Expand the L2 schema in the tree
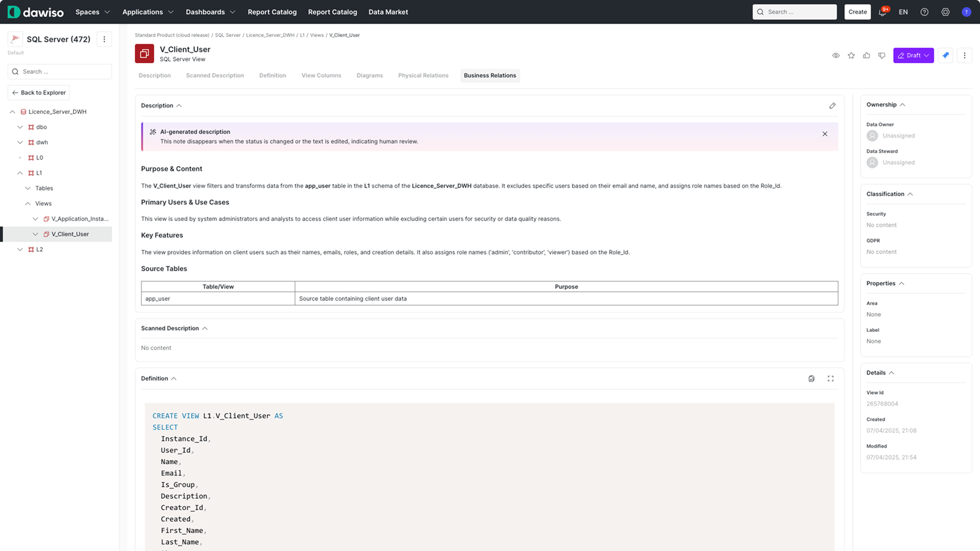Viewport: 980px width, 551px height. pyautogui.click(x=20, y=249)
